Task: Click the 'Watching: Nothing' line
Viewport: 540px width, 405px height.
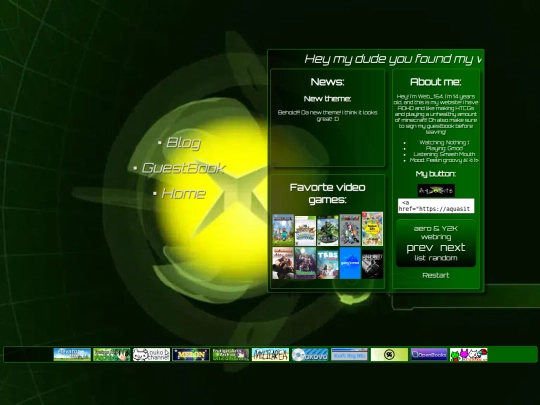Action: pyautogui.click(x=444, y=142)
